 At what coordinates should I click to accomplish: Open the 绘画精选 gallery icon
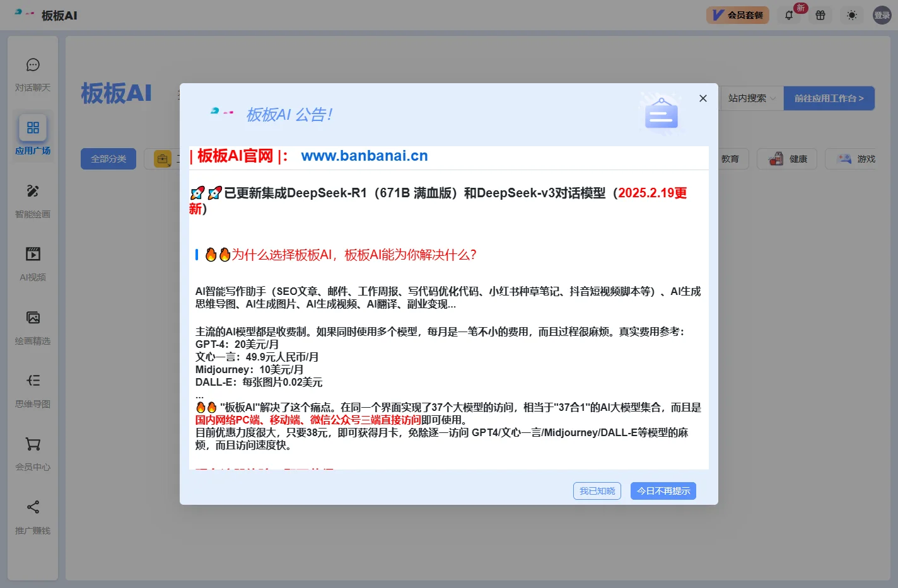pyautogui.click(x=33, y=318)
